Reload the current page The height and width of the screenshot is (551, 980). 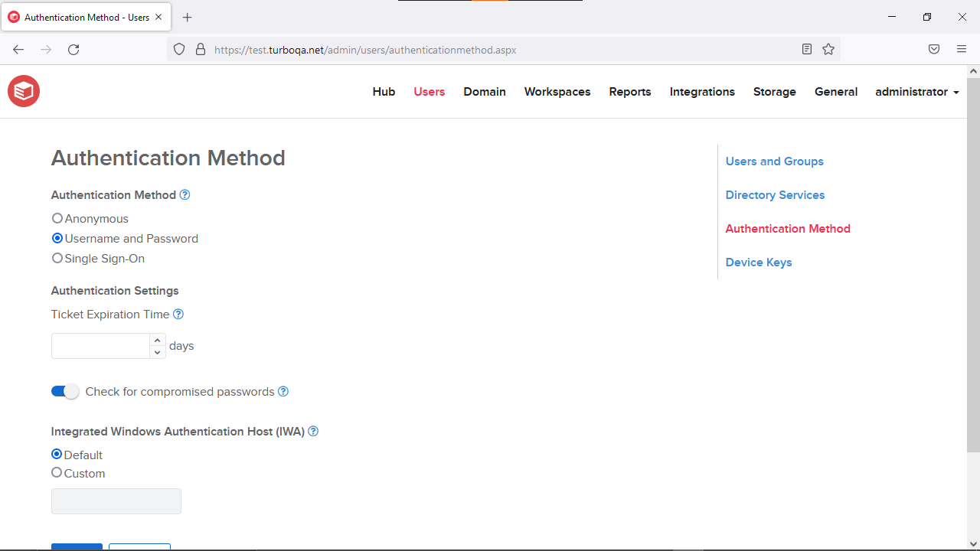point(73,50)
